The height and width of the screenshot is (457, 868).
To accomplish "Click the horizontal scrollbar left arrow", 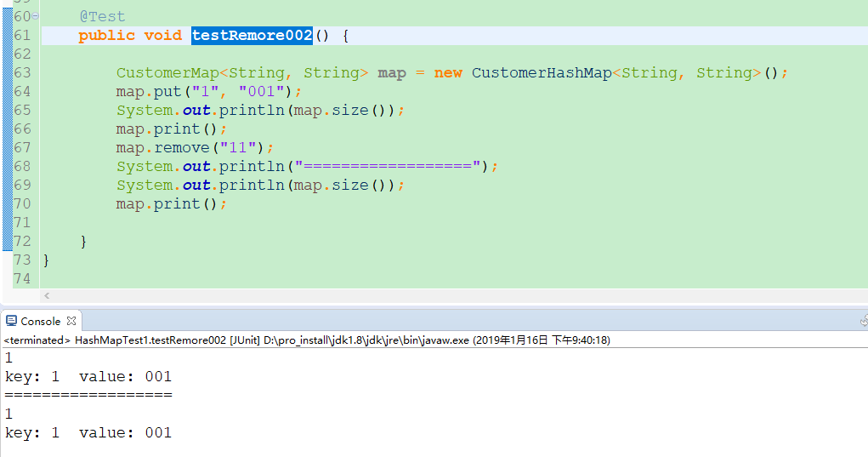I will pos(47,296).
